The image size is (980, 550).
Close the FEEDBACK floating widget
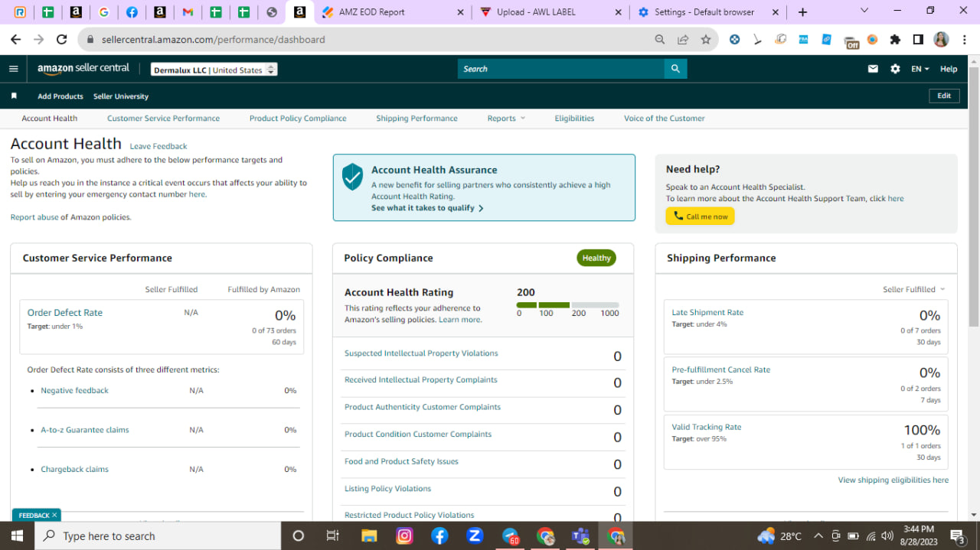(x=54, y=516)
